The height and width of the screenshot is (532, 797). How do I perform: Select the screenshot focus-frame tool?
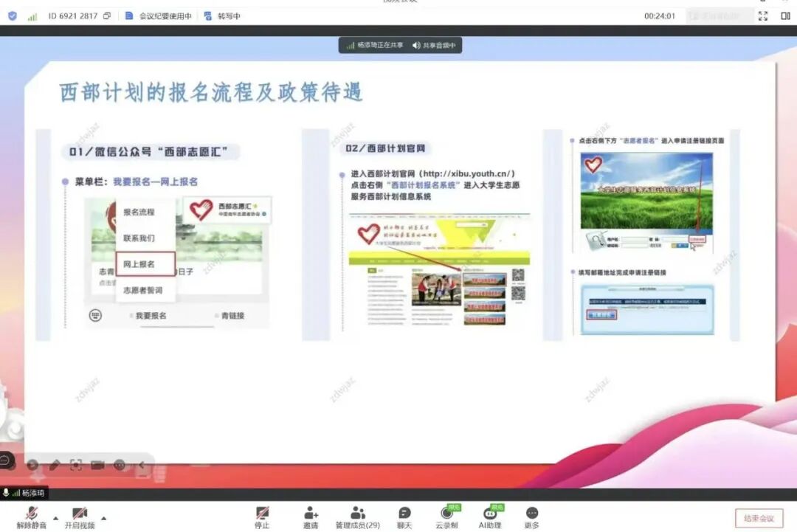pos(76,464)
